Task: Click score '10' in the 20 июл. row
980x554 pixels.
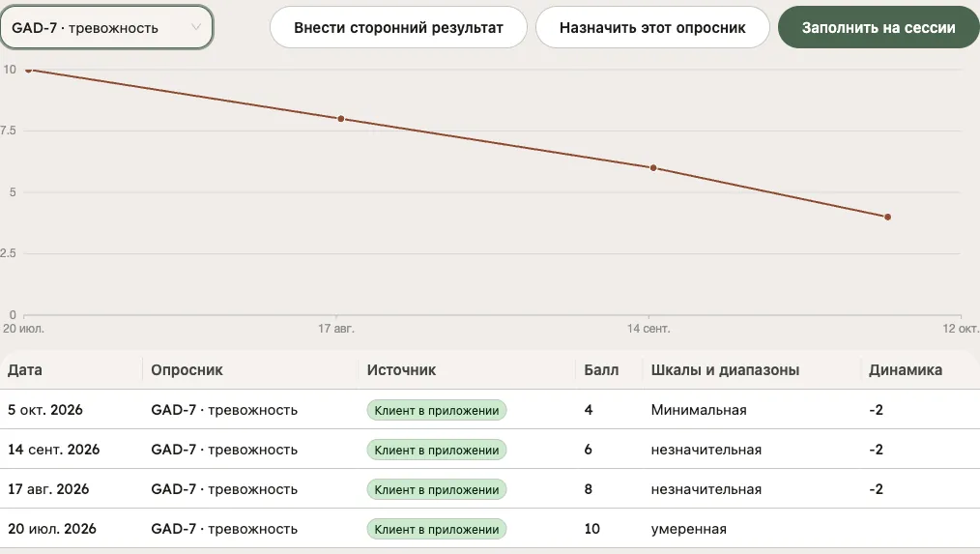Action: pos(591,529)
